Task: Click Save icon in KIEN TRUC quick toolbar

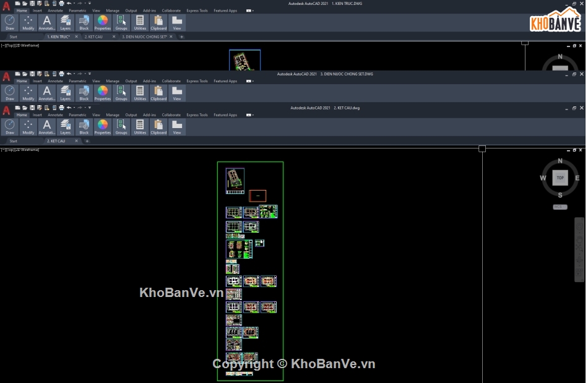Action: coord(32,3)
